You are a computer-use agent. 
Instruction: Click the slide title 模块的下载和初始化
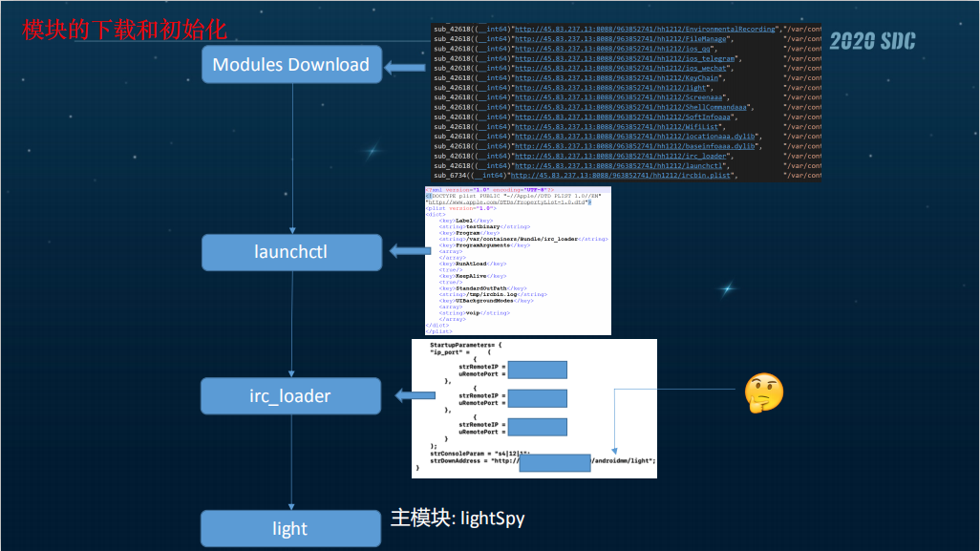pos(125,31)
